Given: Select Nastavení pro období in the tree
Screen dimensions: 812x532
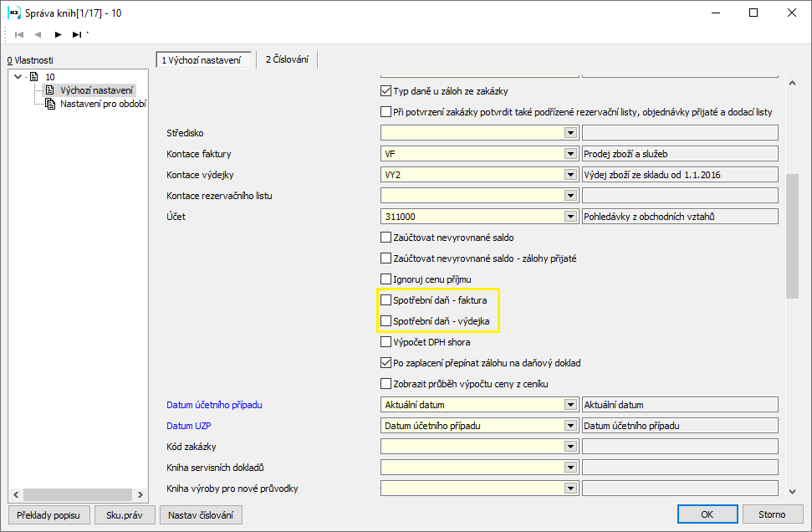Looking at the screenshot, I should (x=103, y=104).
